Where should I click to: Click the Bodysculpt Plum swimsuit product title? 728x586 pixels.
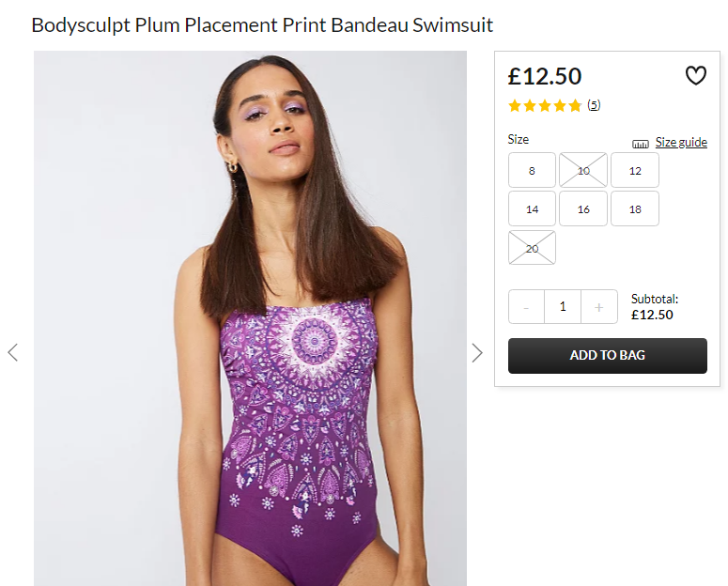tap(262, 25)
